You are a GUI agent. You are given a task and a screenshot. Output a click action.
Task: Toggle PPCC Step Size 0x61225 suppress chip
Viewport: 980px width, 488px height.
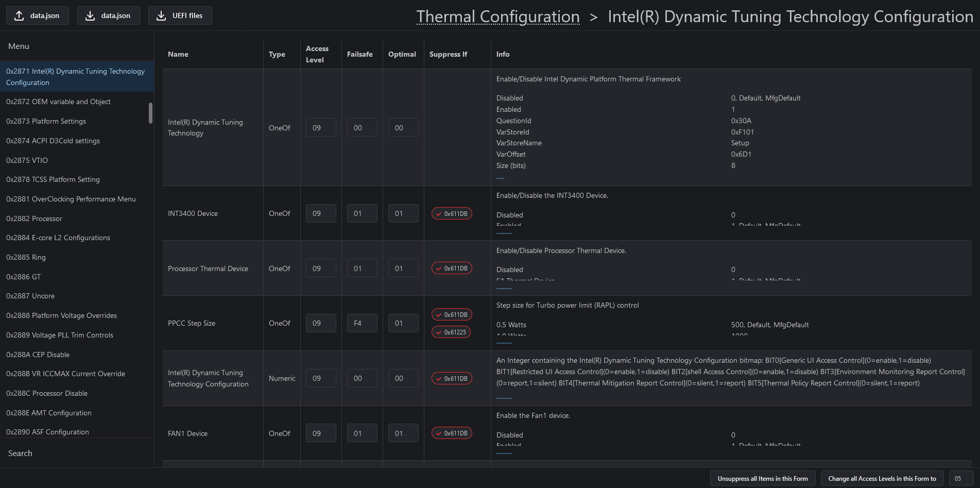pos(451,332)
